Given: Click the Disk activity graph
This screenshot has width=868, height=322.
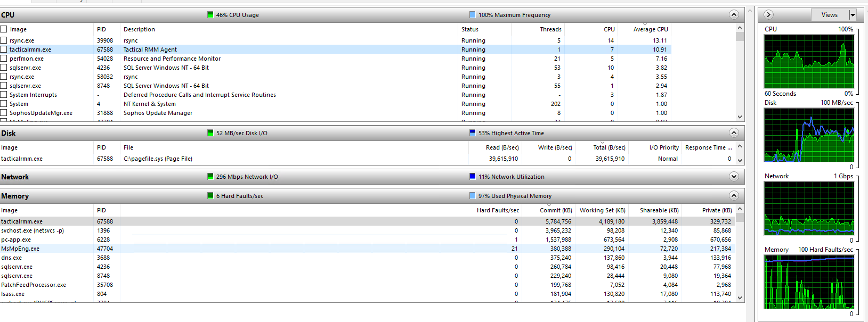Looking at the screenshot, I should coord(809,135).
